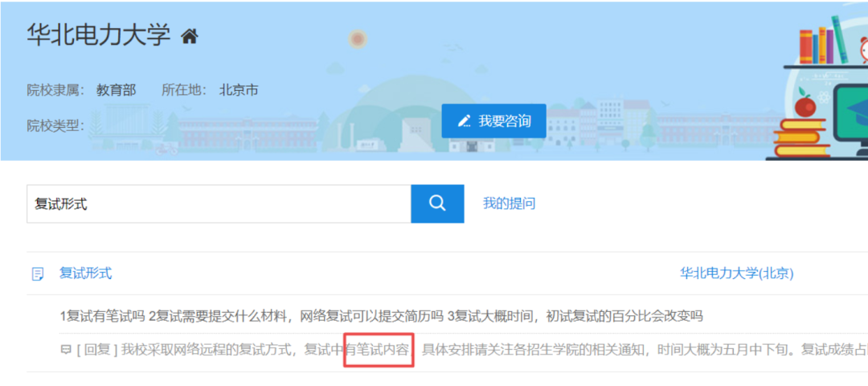Open the 我的提问 link

point(509,203)
